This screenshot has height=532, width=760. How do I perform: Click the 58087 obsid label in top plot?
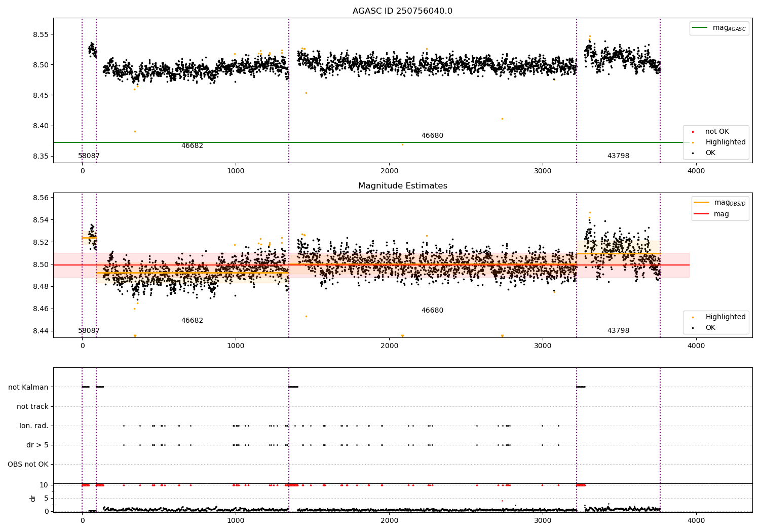tap(89, 156)
